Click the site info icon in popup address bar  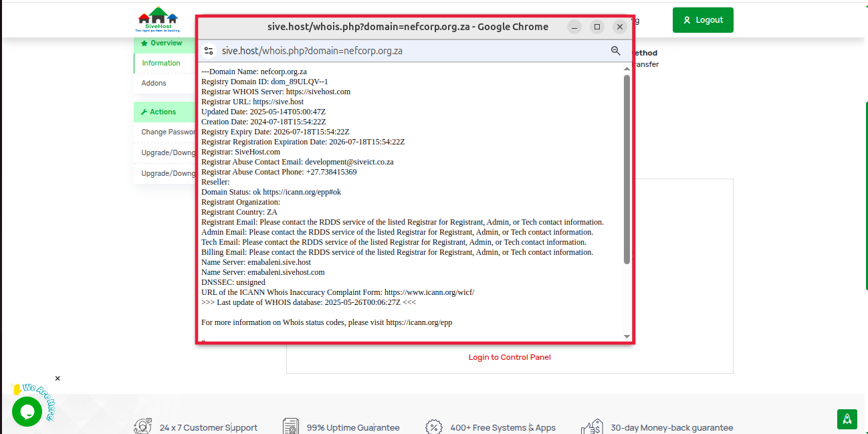point(209,51)
